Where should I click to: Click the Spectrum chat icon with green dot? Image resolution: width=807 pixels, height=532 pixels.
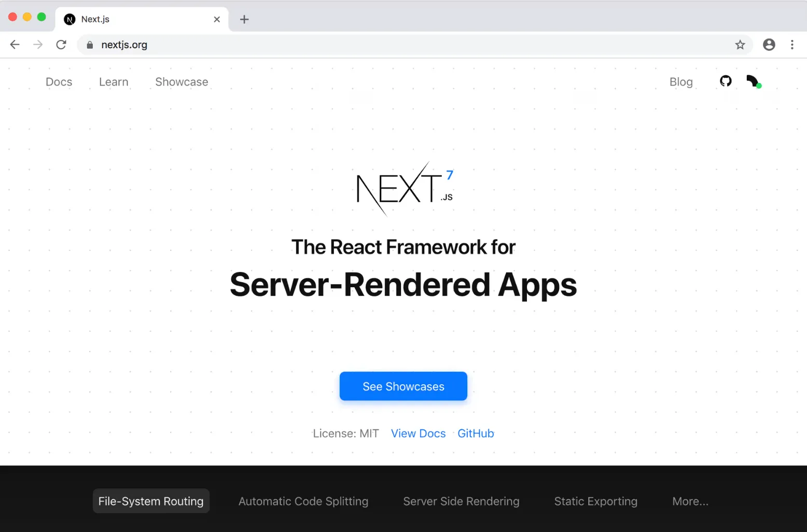[754, 81]
